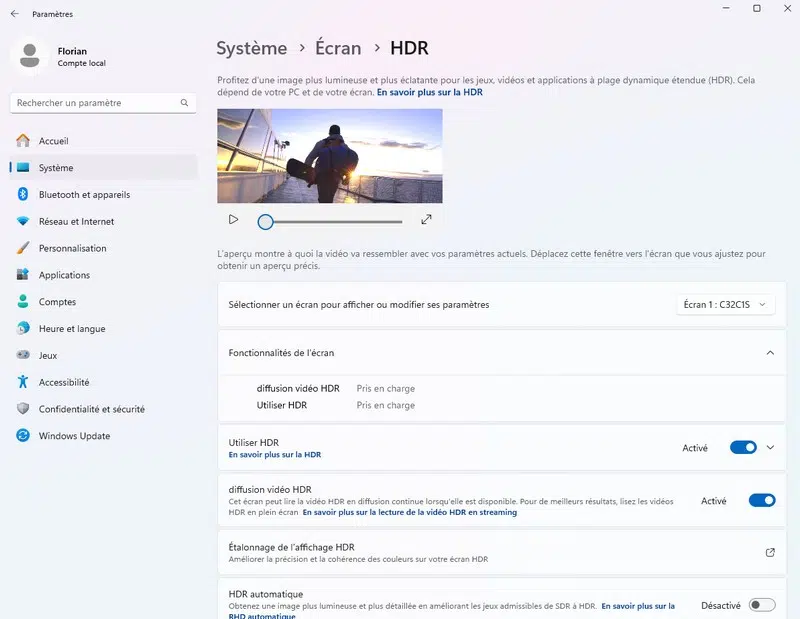800x619 pixels.
Task: Open the Accessibilité icon in sidebar
Action: pos(23,382)
